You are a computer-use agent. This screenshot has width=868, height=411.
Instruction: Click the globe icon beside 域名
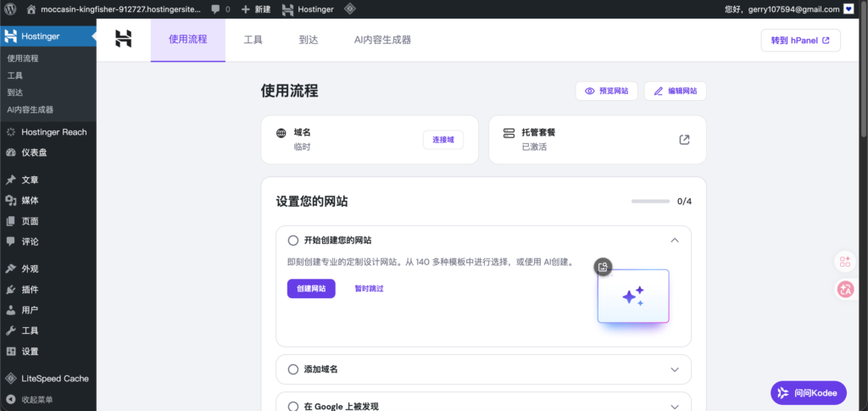point(281,133)
